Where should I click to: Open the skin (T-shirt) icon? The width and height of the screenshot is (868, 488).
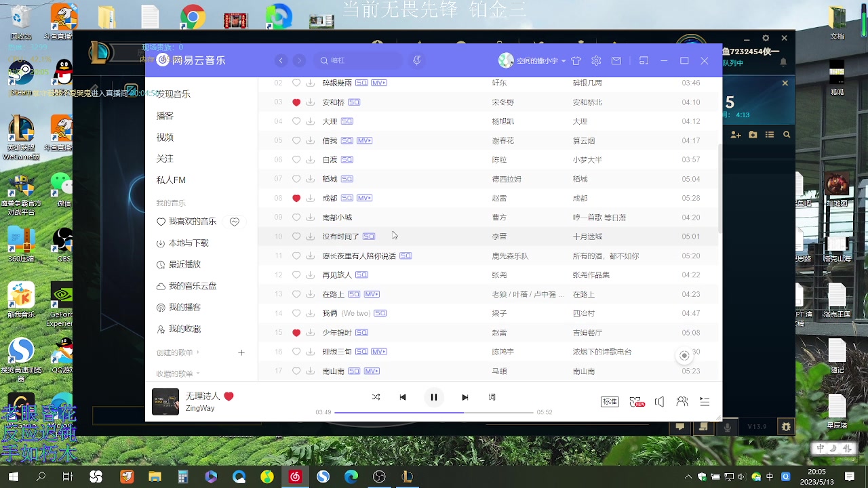click(576, 60)
